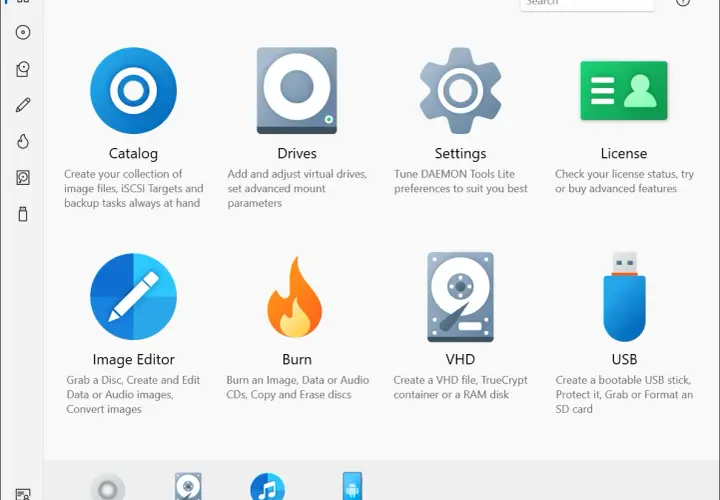Select the pencil image editor icon in sidebar
The height and width of the screenshot is (500, 720).
(x=23, y=105)
